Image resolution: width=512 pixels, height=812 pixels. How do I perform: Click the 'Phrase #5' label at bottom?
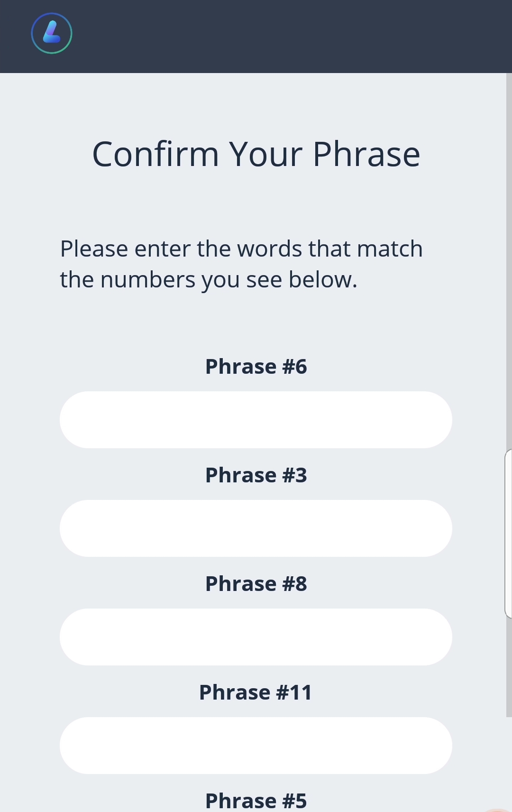coord(256,801)
